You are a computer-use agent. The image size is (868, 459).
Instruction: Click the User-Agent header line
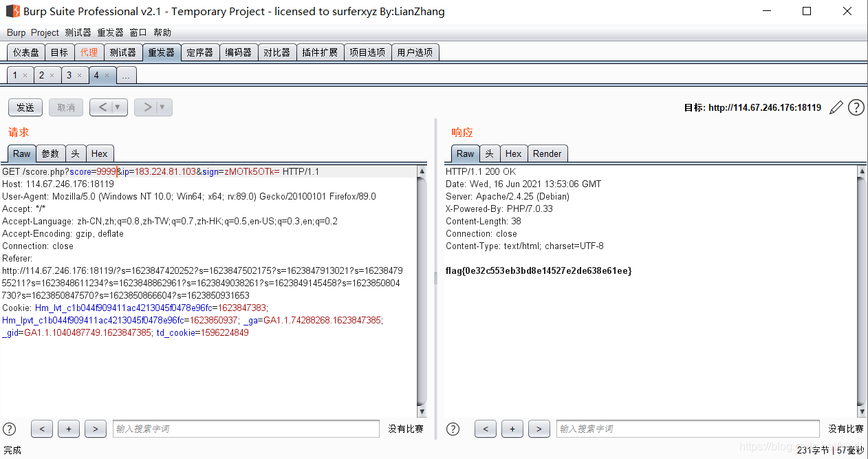[189, 196]
